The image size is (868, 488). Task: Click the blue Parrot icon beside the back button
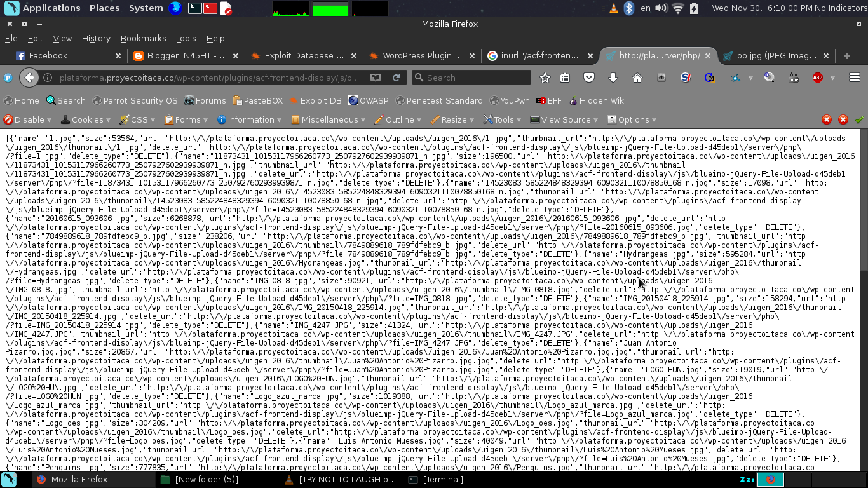pyautogui.click(x=8, y=77)
